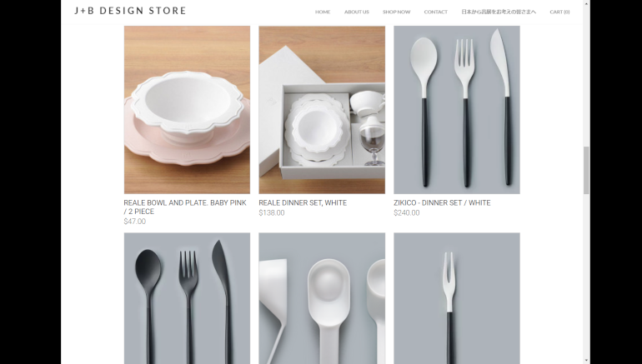Click the page scrollbar thumb
642x364 pixels.
(586, 170)
